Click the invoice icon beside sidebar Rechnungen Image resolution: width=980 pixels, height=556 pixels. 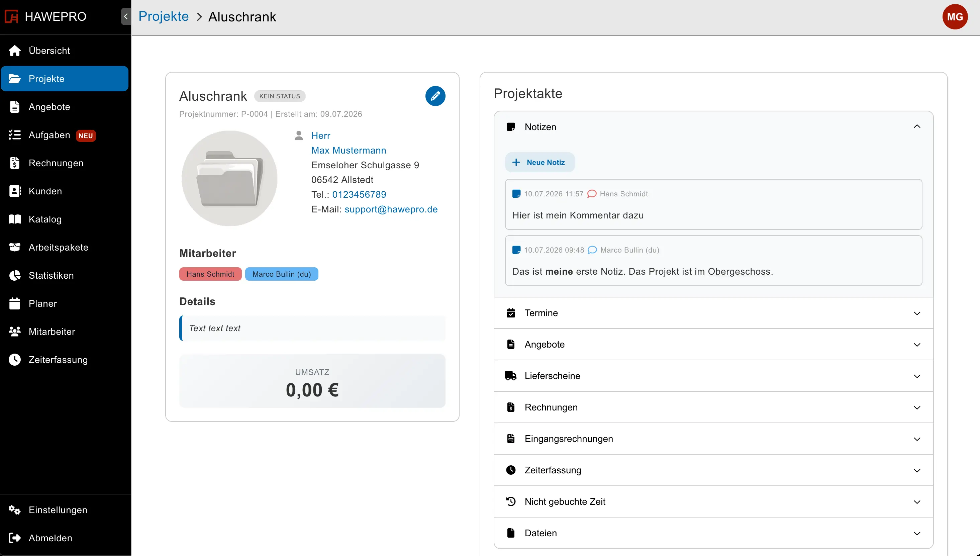pyautogui.click(x=14, y=163)
